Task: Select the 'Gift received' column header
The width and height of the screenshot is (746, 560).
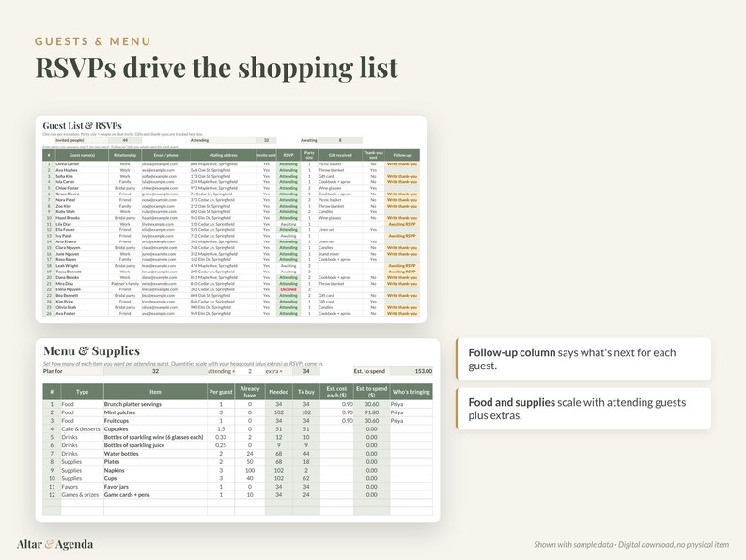Action: click(340, 155)
